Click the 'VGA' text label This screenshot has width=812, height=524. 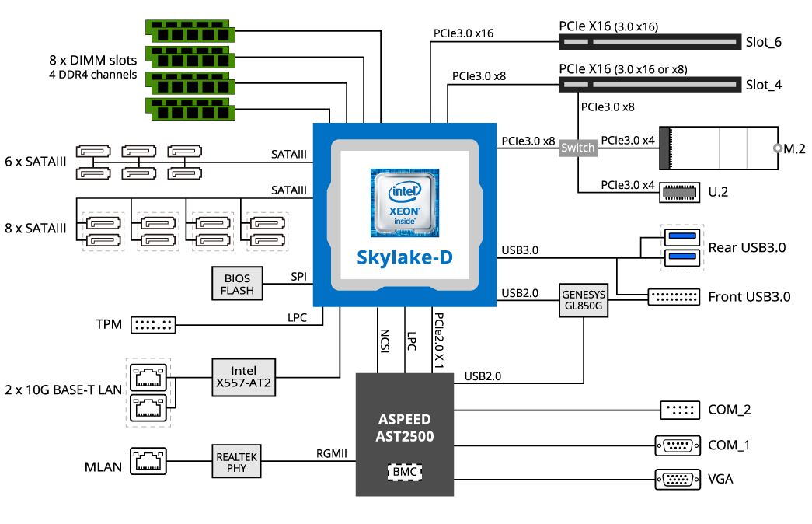(x=720, y=479)
